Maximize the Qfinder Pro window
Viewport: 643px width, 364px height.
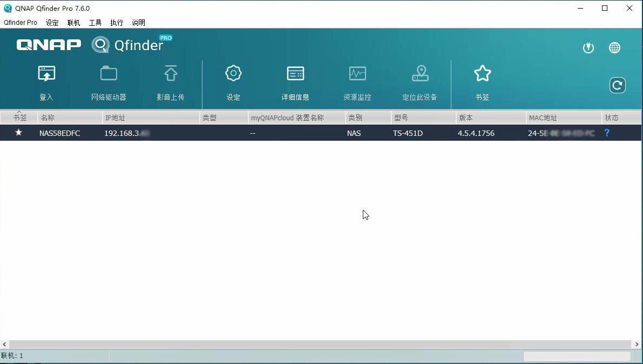tap(605, 8)
